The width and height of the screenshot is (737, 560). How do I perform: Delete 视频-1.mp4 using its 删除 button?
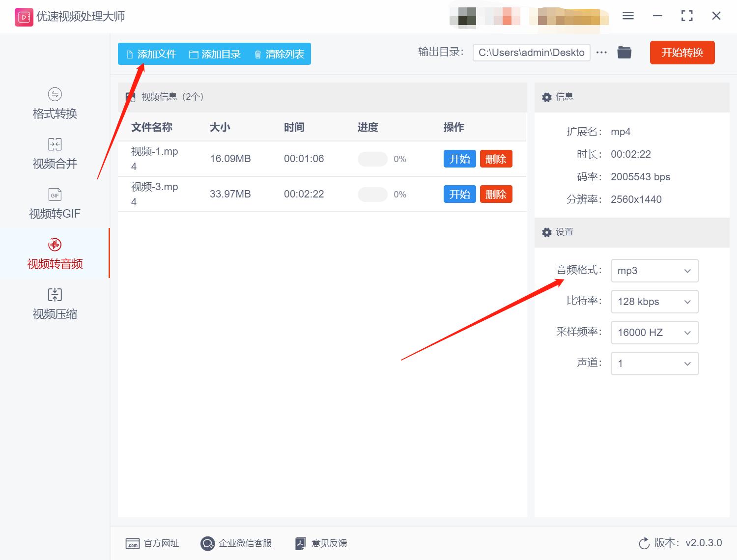(x=496, y=159)
